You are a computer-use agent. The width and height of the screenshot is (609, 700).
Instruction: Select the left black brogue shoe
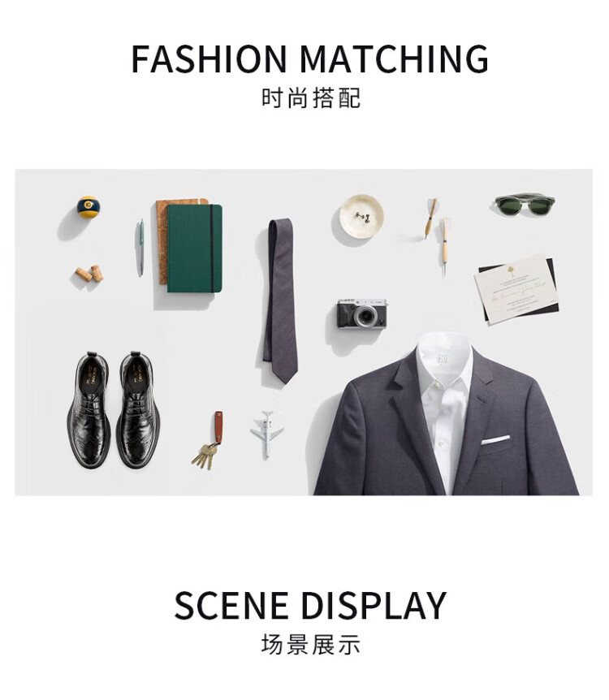pos(89,409)
